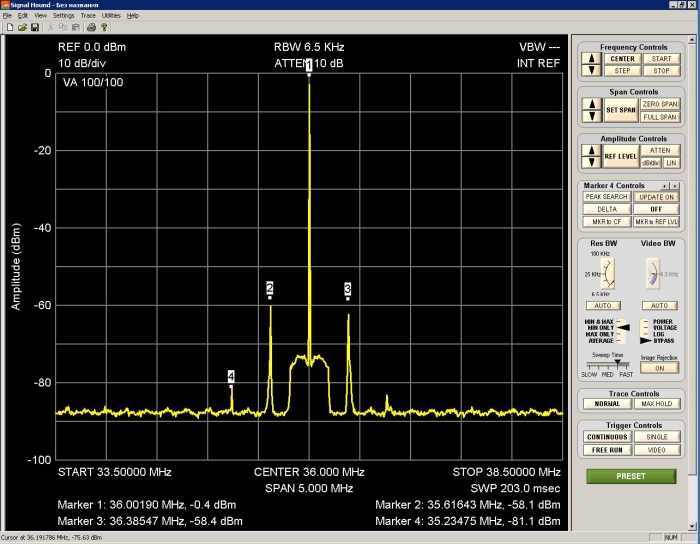Viewport: 700px width, 544px height.
Task: Toggle Image Rejection ON button
Action: point(659,368)
